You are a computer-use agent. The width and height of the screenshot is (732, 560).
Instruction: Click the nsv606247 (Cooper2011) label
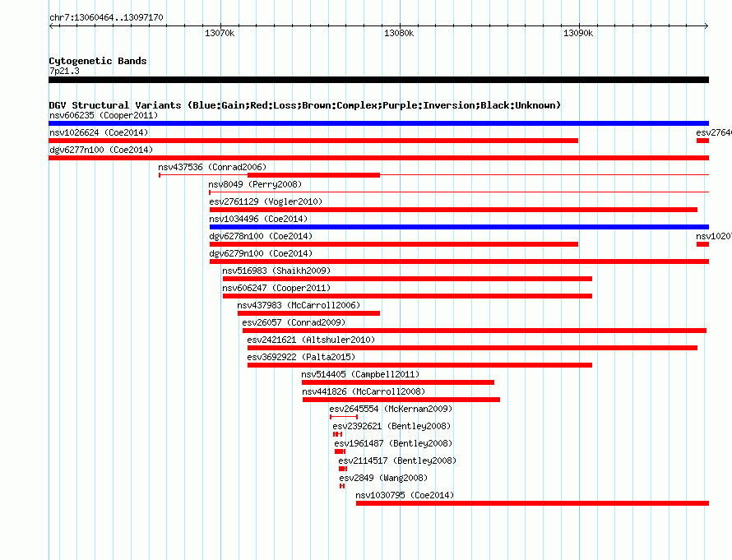pos(276,288)
